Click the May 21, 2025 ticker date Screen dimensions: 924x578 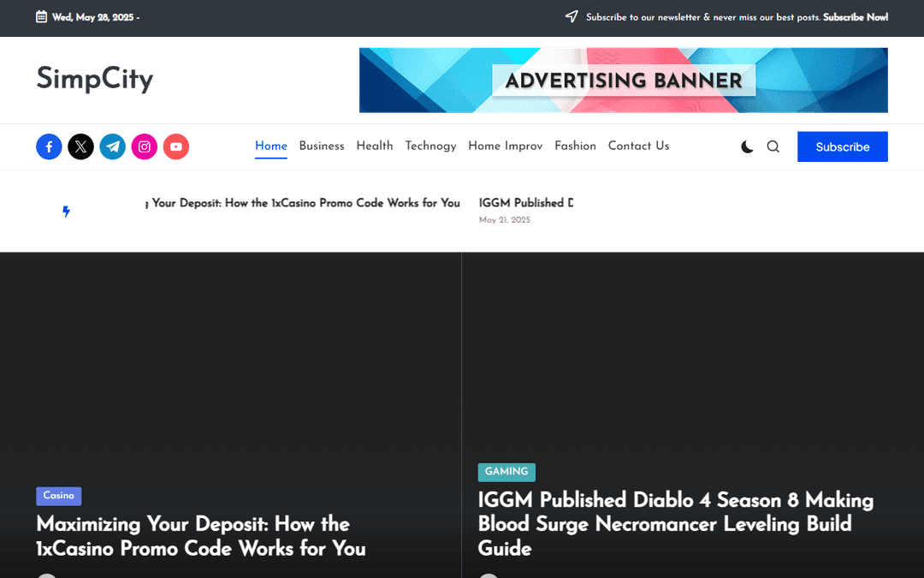click(505, 220)
